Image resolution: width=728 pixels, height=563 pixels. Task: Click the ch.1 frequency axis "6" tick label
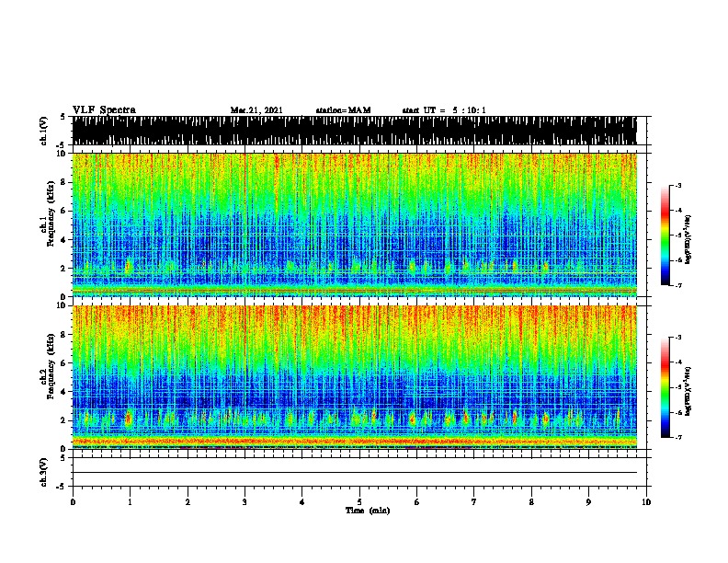coord(63,211)
